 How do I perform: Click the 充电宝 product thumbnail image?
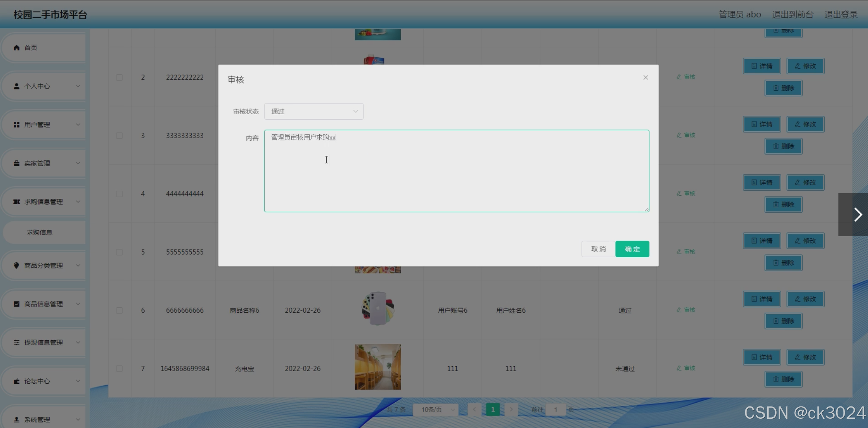[x=378, y=367]
